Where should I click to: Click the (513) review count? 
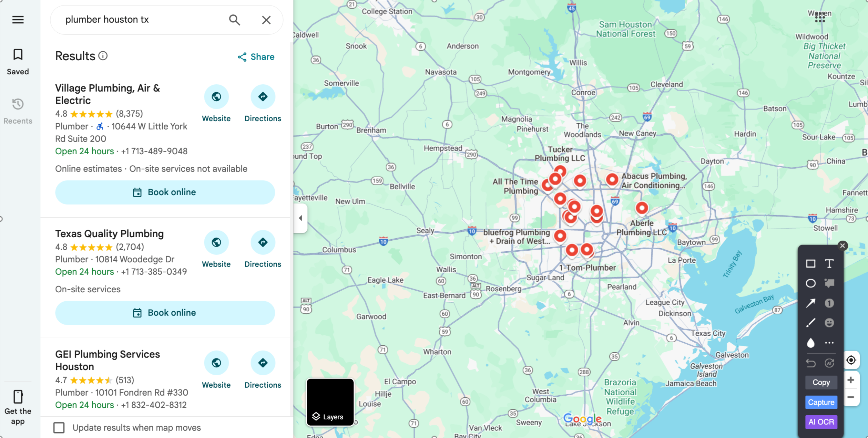[x=125, y=380]
